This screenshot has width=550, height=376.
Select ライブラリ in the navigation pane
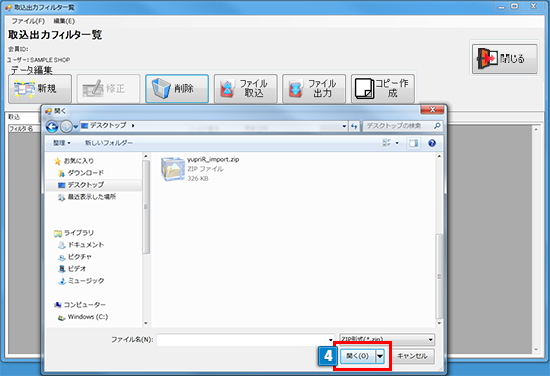(74, 233)
